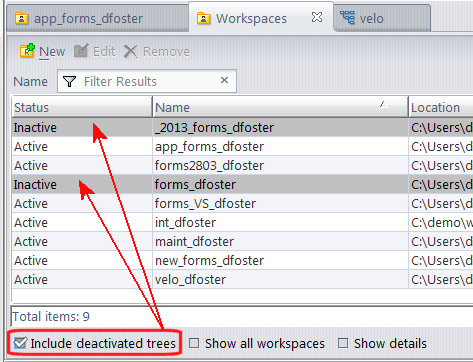Click the Edit workspace icon
The height and width of the screenshot is (362, 473).
click(81, 51)
